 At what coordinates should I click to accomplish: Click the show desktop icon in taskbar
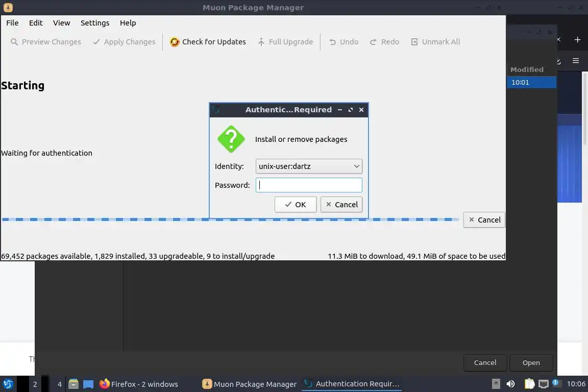click(x=88, y=384)
